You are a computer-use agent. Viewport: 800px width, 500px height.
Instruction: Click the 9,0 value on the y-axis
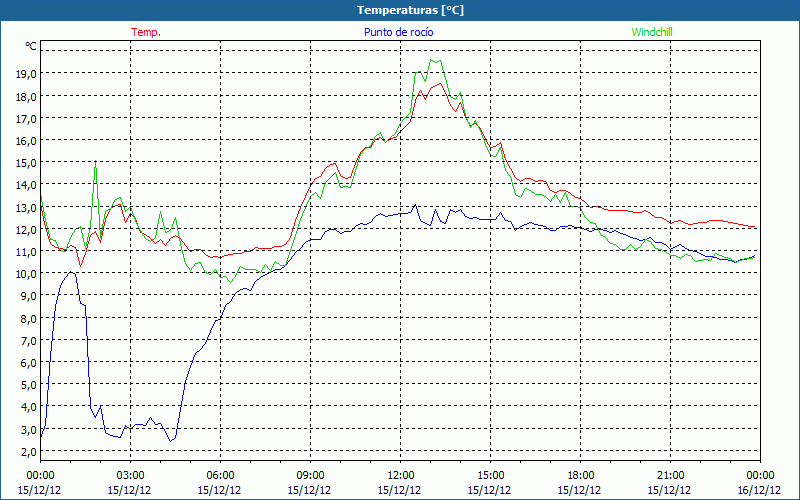click(x=28, y=296)
